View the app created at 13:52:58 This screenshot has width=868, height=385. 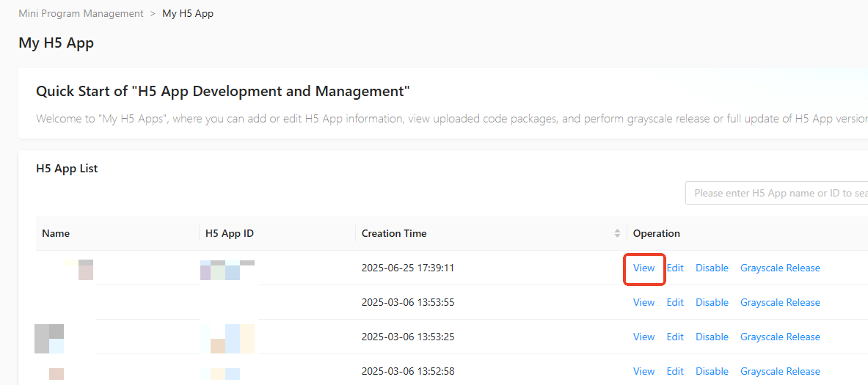tap(643, 371)
